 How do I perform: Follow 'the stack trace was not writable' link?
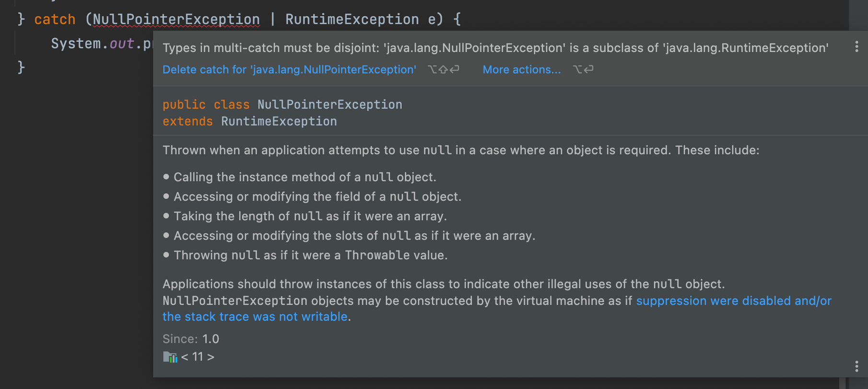click(255, 317)
